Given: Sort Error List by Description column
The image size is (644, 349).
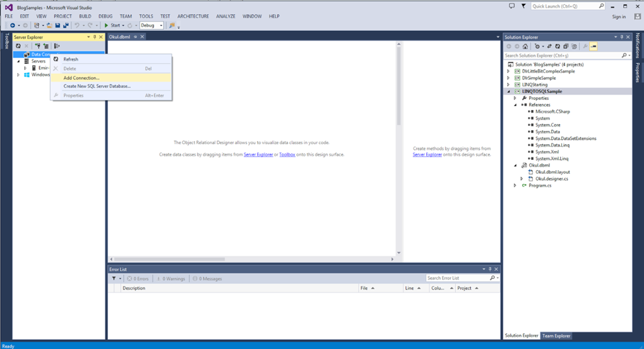Looking at the screenshot, I should click(239, 288).
